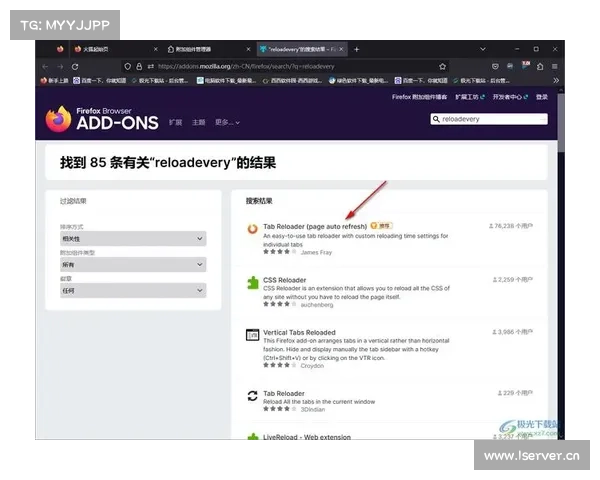This screenshot has height=480, width=600.
Task: Open the Firefox hamburger application menu
Action: [x=554, y=67]
